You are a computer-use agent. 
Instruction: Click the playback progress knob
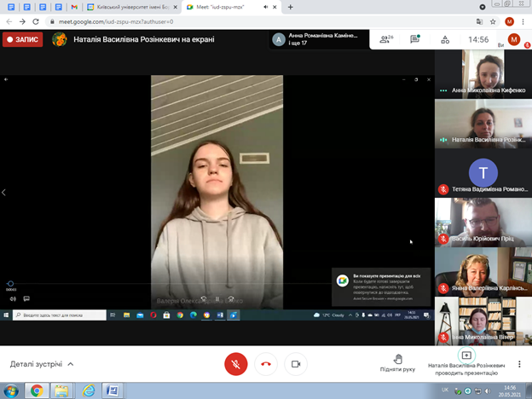(10, 284)
